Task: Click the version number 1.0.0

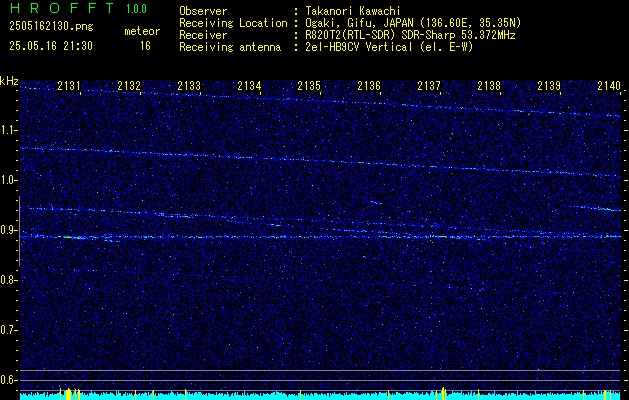Action: [136, 9]
